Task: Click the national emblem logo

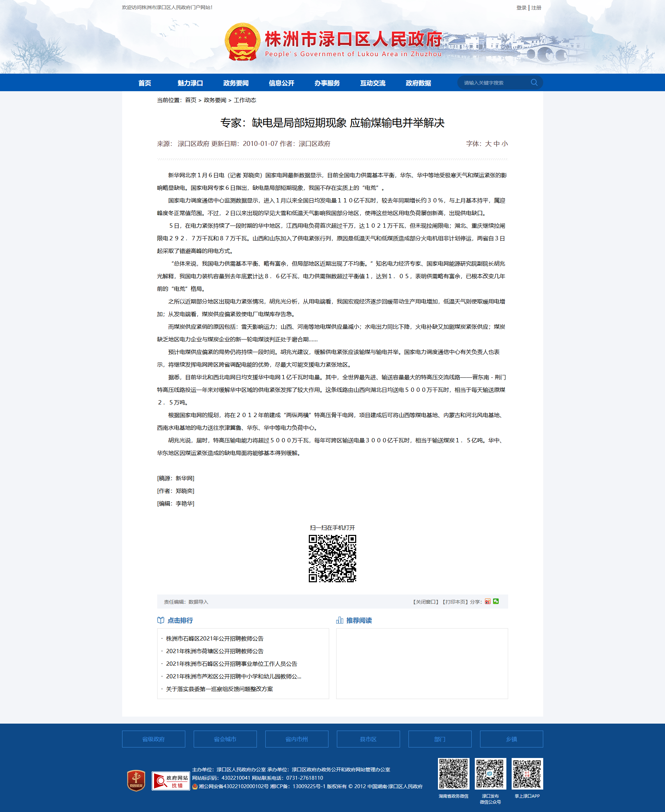Action: coord(242,42)
